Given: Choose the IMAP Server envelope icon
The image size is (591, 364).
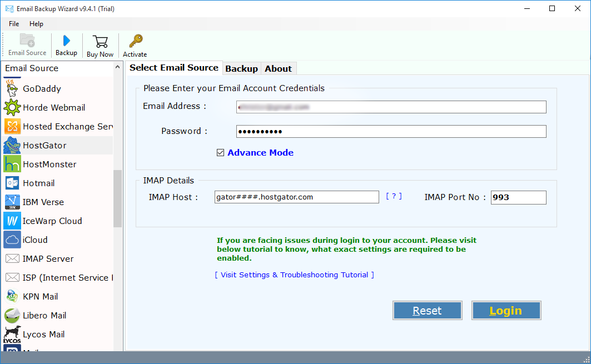Looking at the screenshot, I should point(12,258).
